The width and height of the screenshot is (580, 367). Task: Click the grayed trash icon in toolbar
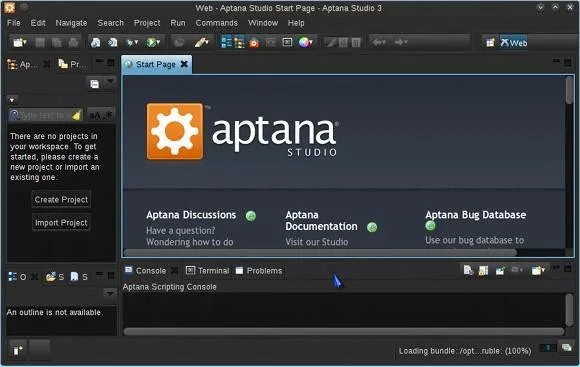[x=356, y=43]
